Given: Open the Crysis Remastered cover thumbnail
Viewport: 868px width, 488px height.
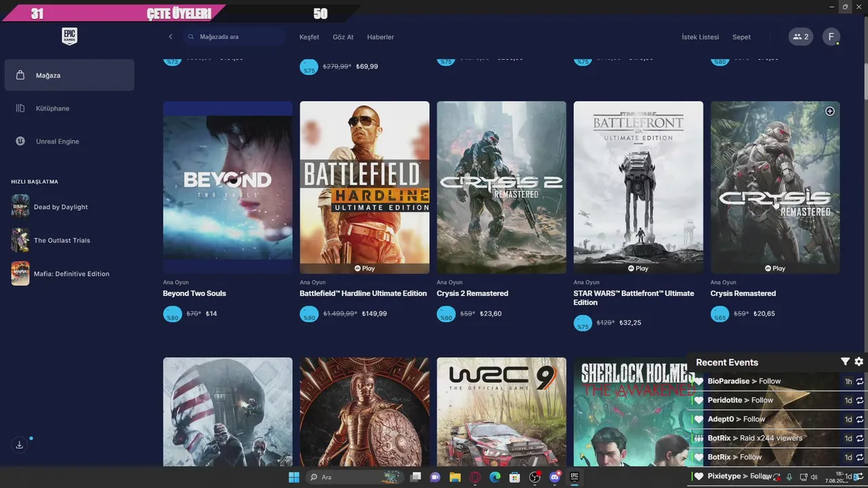Looking at the screenshot, I should click(x=775, y=188).
